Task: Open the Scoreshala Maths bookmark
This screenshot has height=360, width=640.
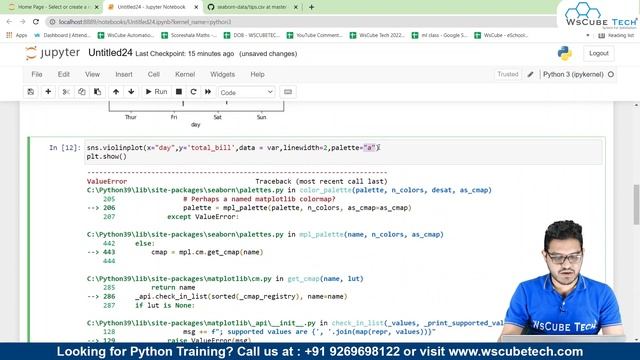Action: (x=189, y=36)
